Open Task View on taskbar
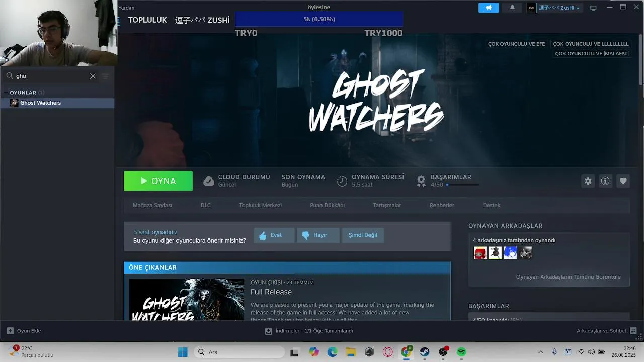Viewport: 644px width, 362px height. pos(295,352)
